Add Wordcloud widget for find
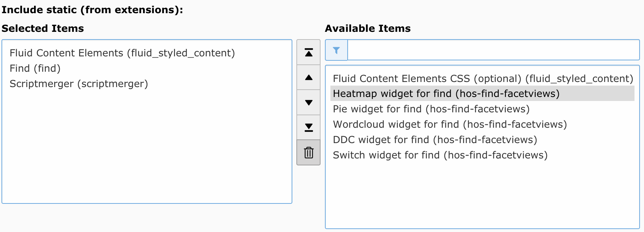This screenshot has height=232, width=644. [450, 124]
